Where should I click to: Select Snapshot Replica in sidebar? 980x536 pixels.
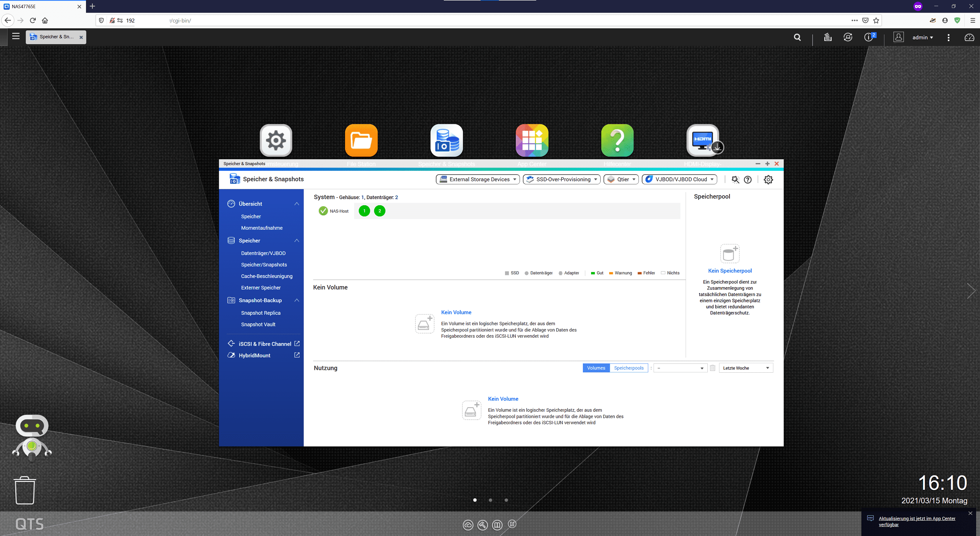click(261, 313)
